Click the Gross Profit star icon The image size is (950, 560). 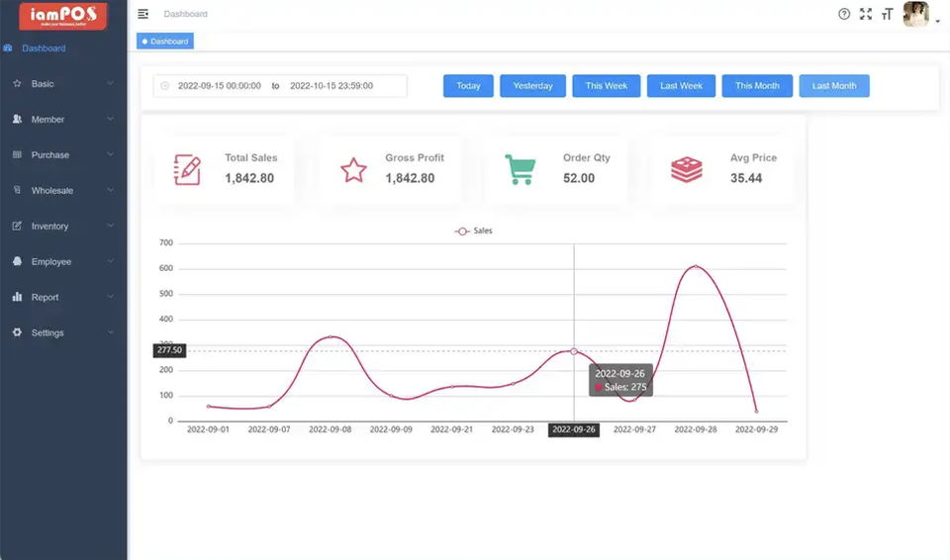[353, 169]
